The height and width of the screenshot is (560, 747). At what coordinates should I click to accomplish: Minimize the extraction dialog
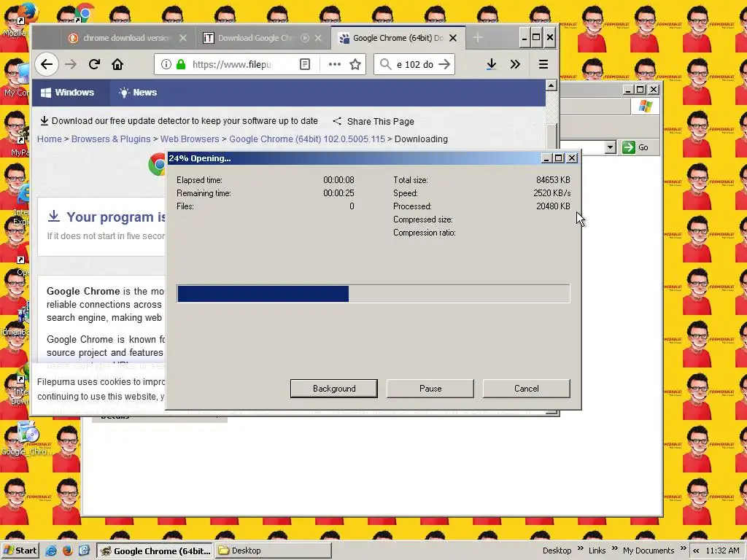point(546,158)
